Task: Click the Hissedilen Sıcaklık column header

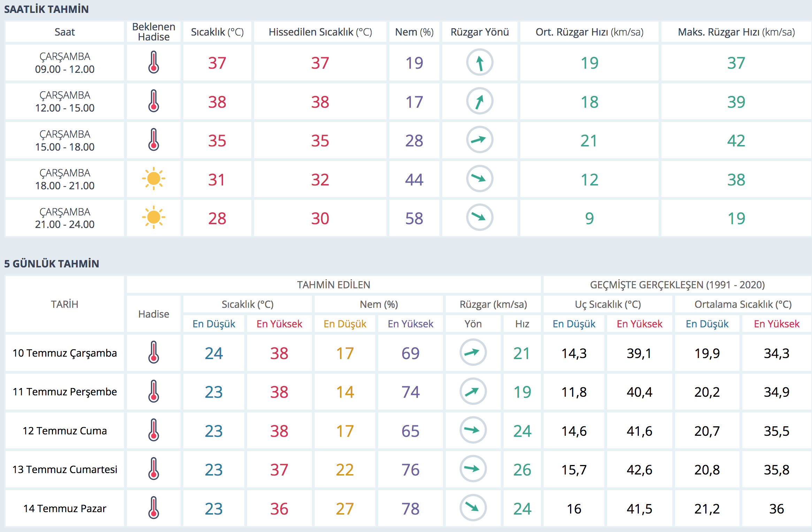Action: click(x=320, y=32)
